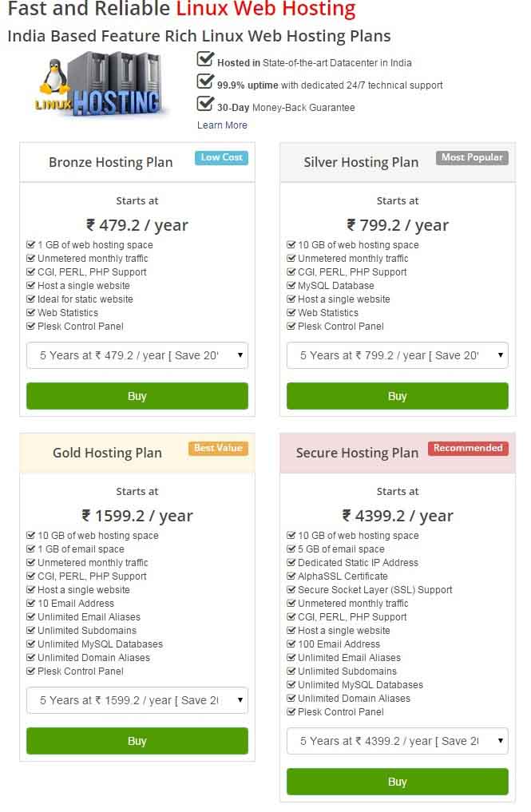531x812 pixels.
Task: Click the 'Best Value' badge on Gold plan
Action: tap(218, 448)
